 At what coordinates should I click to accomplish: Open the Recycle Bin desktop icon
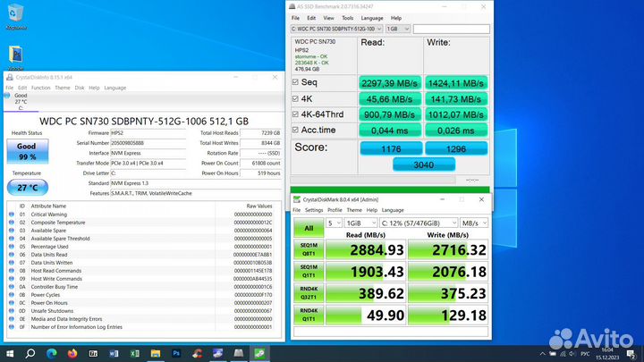(15, 16)
